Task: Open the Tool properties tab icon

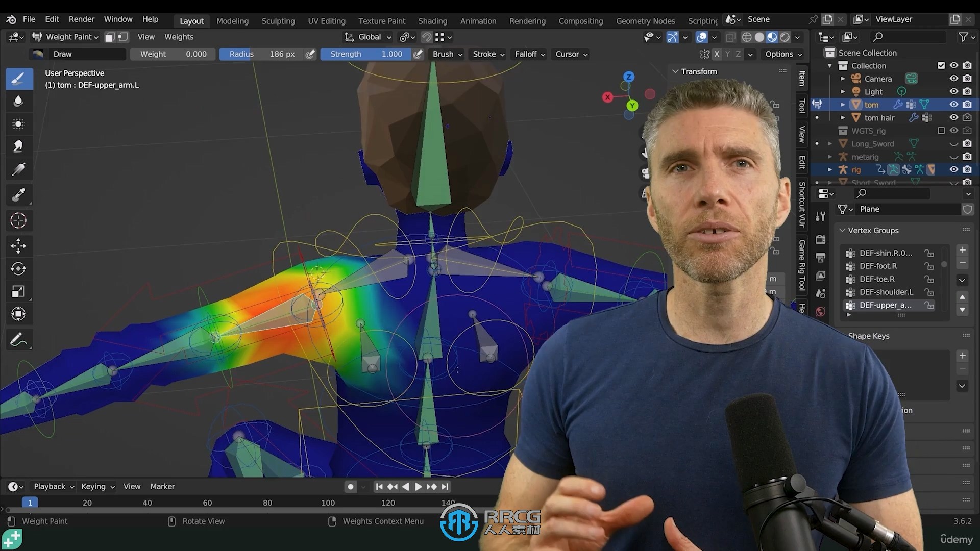Action: click(x=820, y=216)
